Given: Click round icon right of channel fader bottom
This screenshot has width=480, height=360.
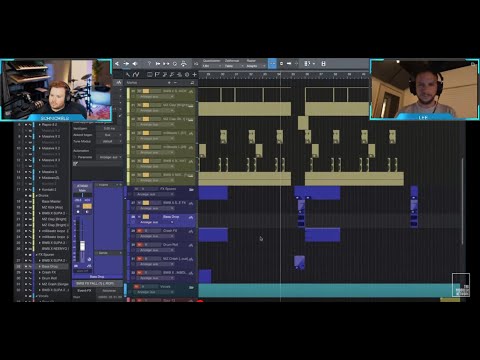Looking at the screenshot, I should 89,259.
